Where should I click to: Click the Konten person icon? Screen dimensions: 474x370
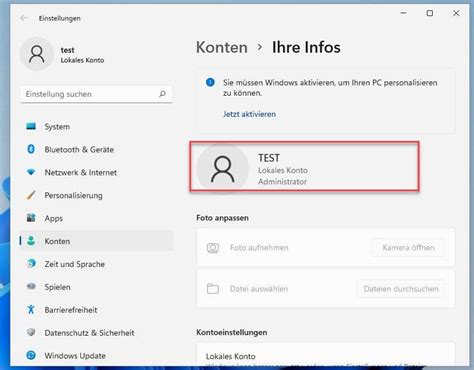point(31,241)
